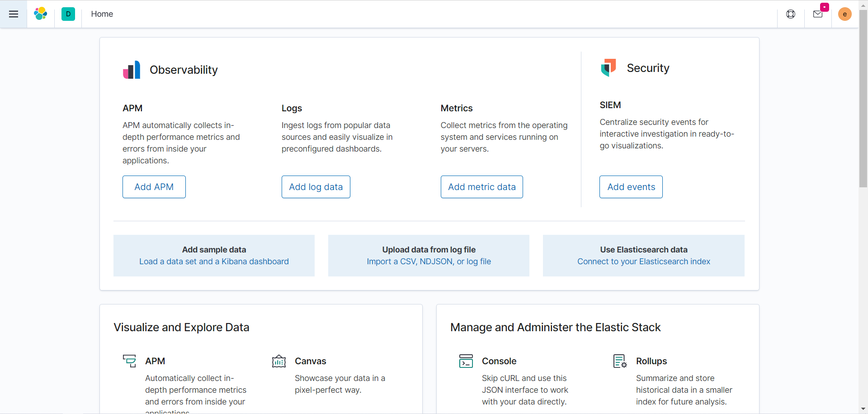Open the Console app title
Image resolution: width=868 pixels, height=414 pixels.
(x=499, y=361)
